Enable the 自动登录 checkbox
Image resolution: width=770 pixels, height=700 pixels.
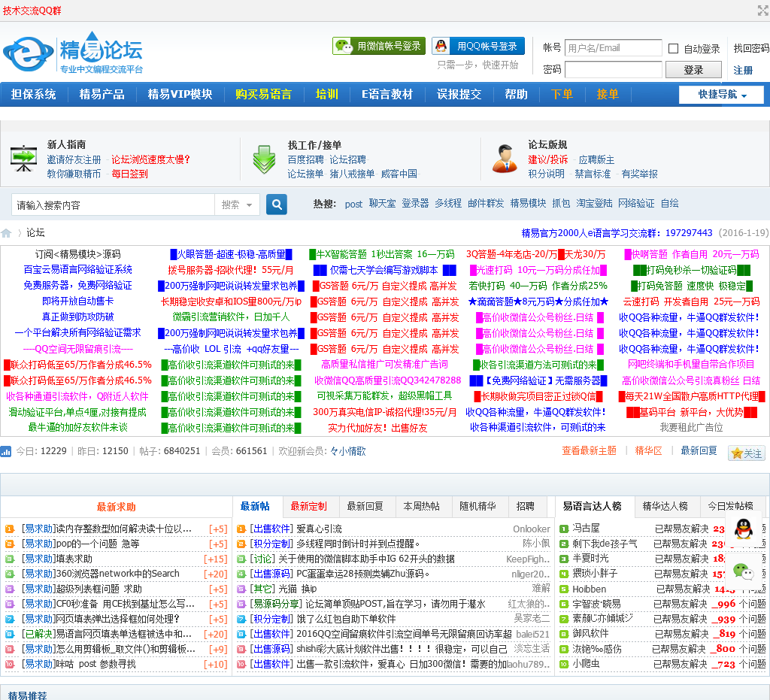point(674,49)
